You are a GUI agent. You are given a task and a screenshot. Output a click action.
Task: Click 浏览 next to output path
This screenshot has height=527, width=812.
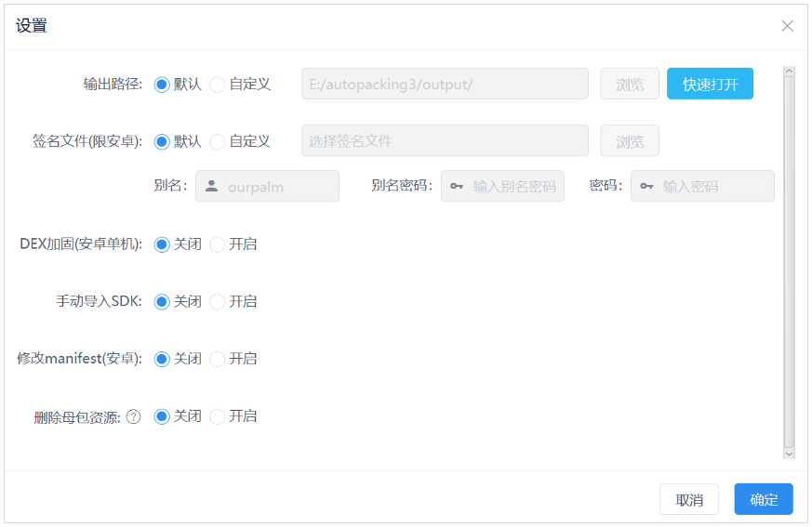(630, 84)
